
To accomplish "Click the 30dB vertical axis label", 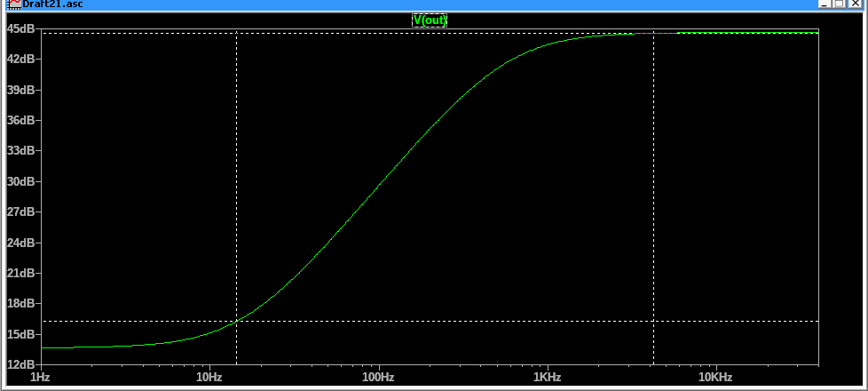I will (x=20, y=181).
